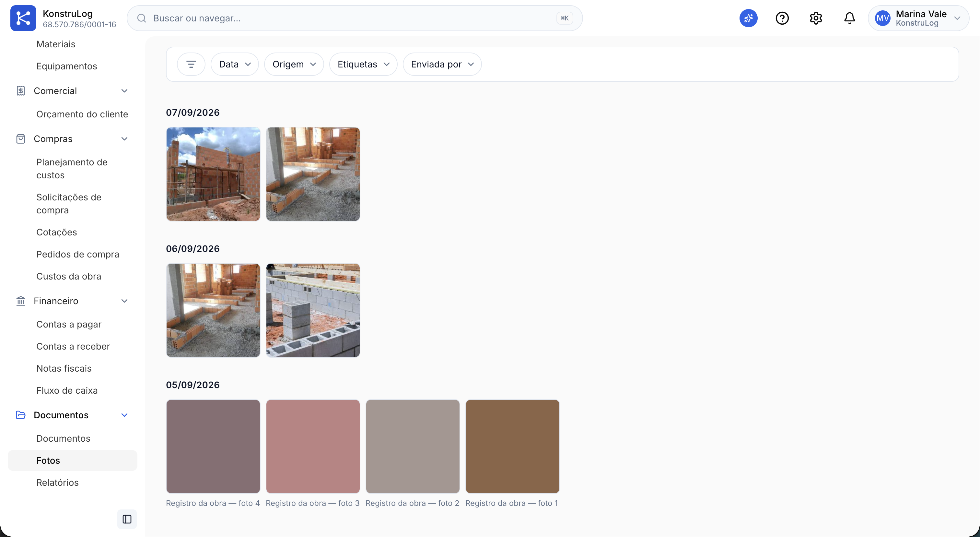980x537 pixels.
Task: Open the settings gear icon
Action: (816, 18)
